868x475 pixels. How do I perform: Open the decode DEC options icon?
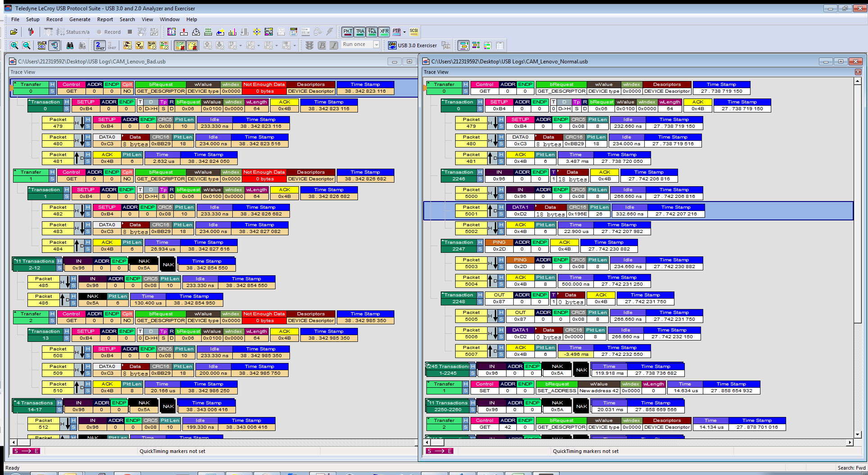(42, 45)
